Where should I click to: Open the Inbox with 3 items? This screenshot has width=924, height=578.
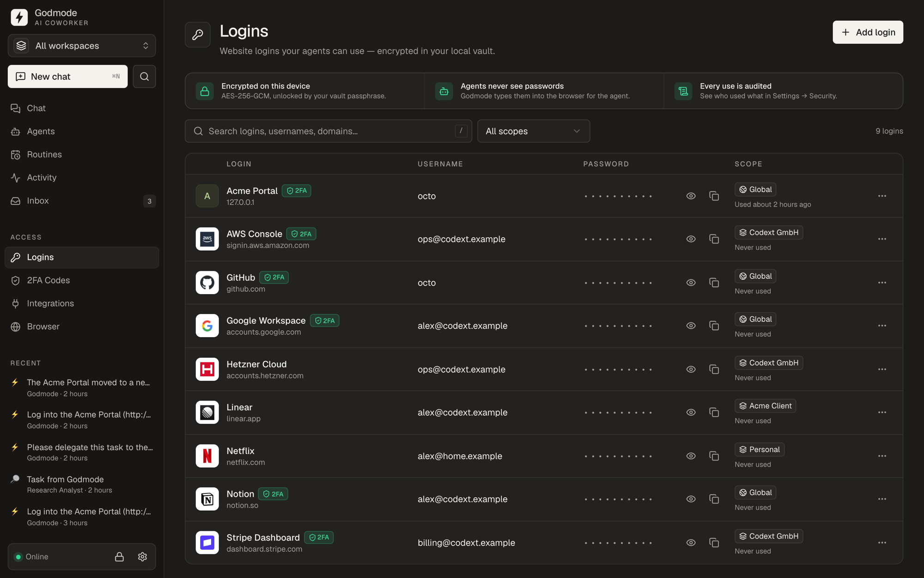[x=82, y=201]
